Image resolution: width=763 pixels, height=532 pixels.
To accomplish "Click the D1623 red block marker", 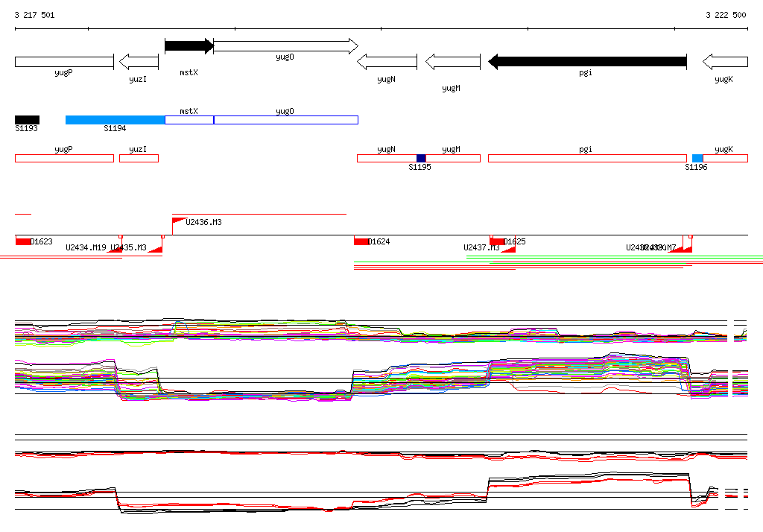I will 23,241.
